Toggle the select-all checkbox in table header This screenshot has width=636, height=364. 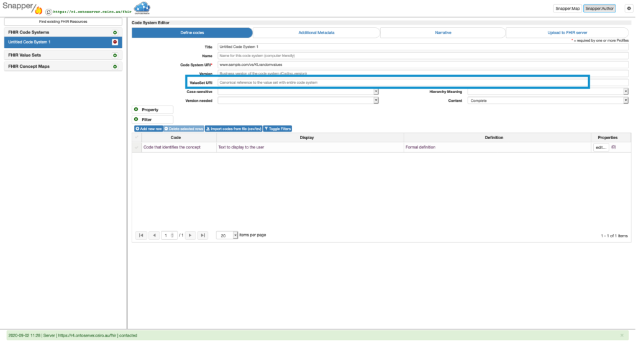click(137, 137)
